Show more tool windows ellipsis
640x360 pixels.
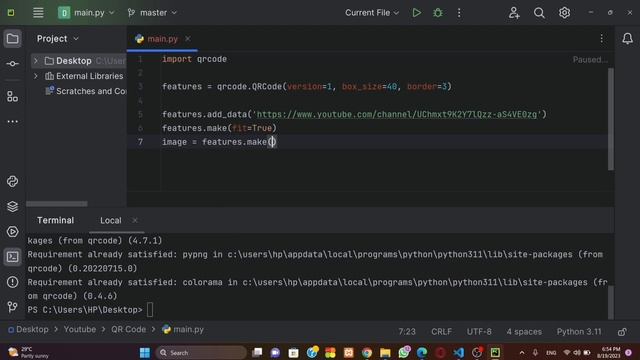coord(12,121)
